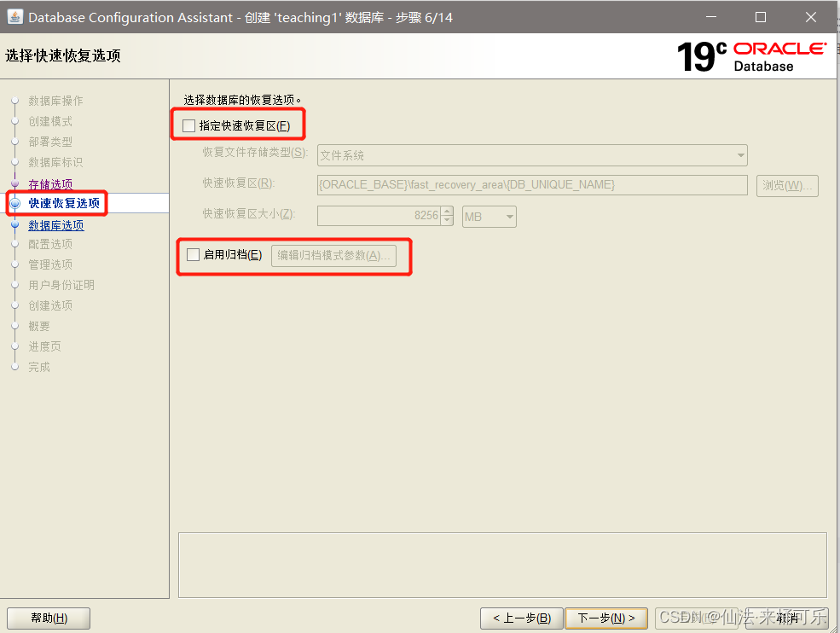Screen dimensions: 840x633
Task: Close the Database Configuration Assistant window
Action: 811,17
